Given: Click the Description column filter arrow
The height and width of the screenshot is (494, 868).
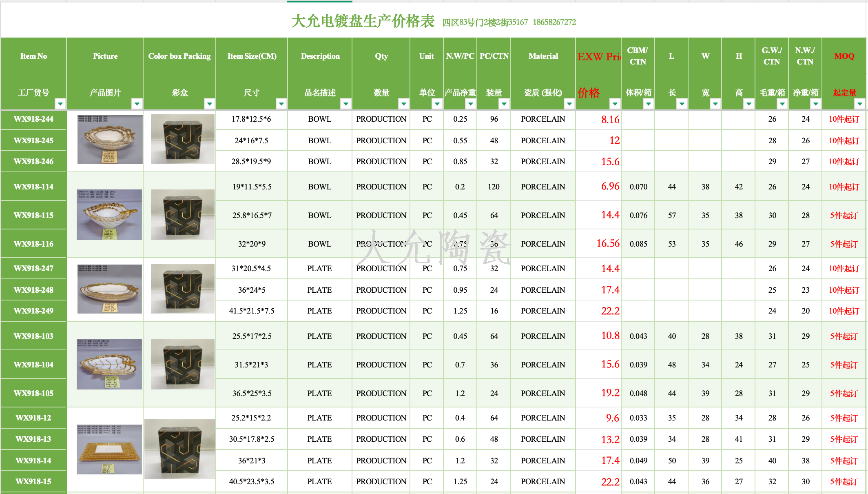Looking at the screenshot, I should pos(346,104).
